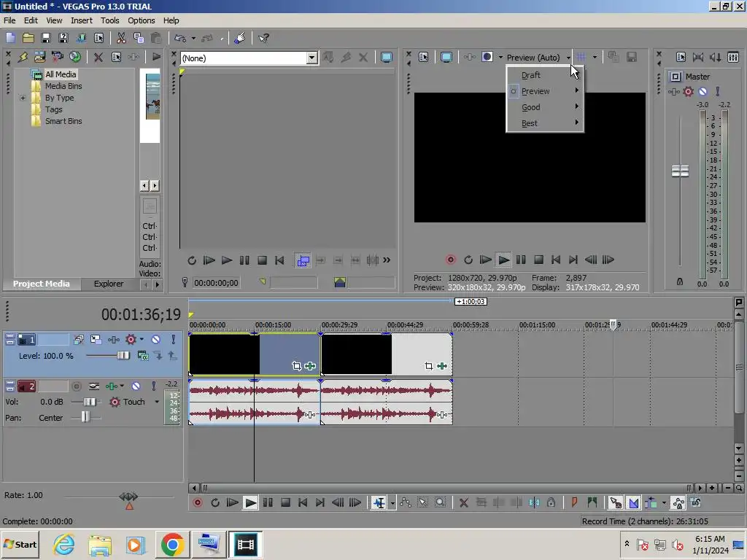Arm audio track 2 for record
The height and width of the screenshot is (560, 747).
coord(76,386)
